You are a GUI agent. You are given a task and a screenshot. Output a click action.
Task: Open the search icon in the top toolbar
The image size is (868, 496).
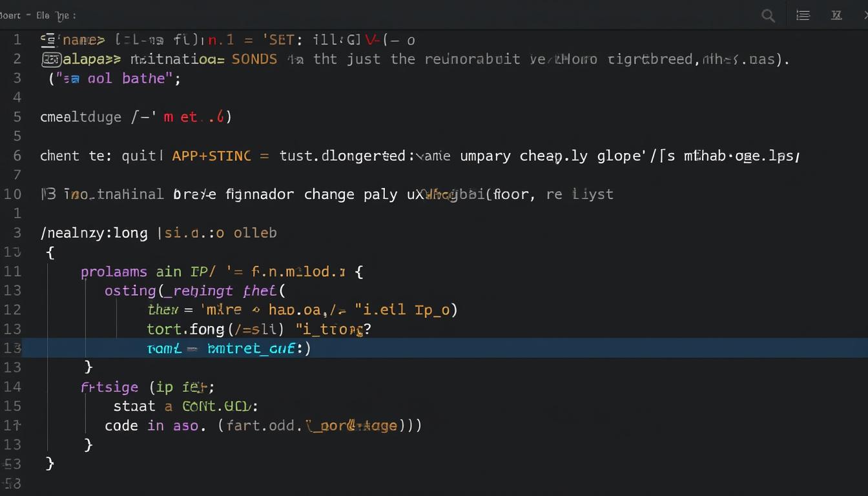768,15
